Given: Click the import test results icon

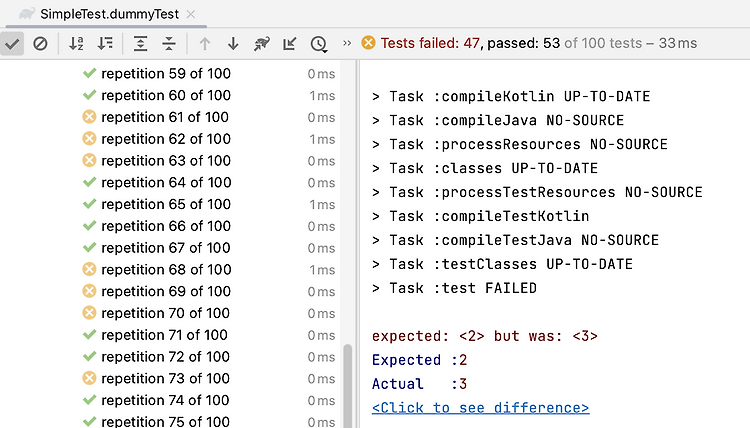Looking at the screenshot, I should pyautogui.click(x=290, y=44).
